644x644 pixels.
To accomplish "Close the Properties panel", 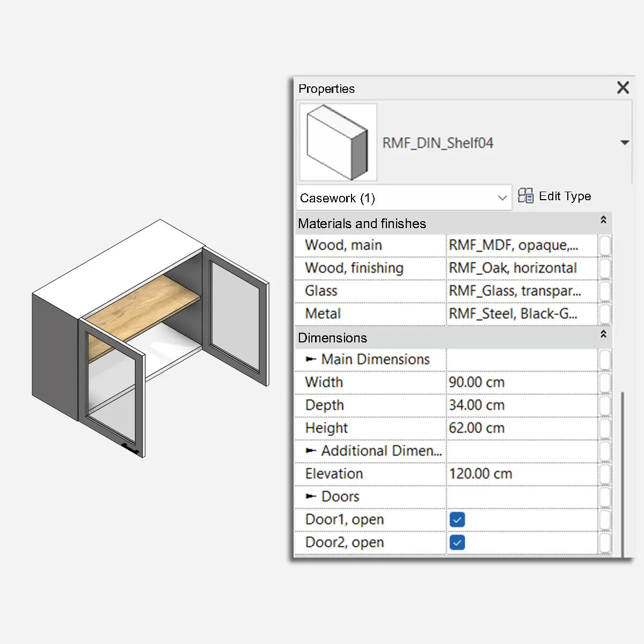I will (x=623, y=87).
